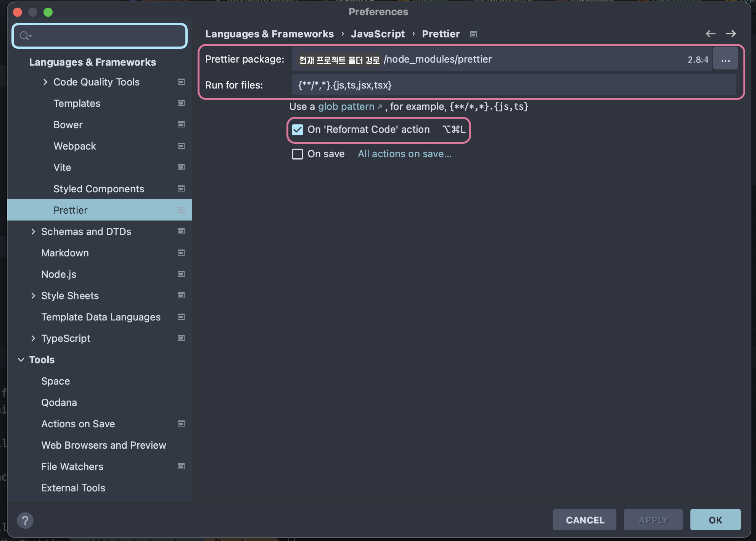
Task: Click the OK button
Action: point(715,520)
